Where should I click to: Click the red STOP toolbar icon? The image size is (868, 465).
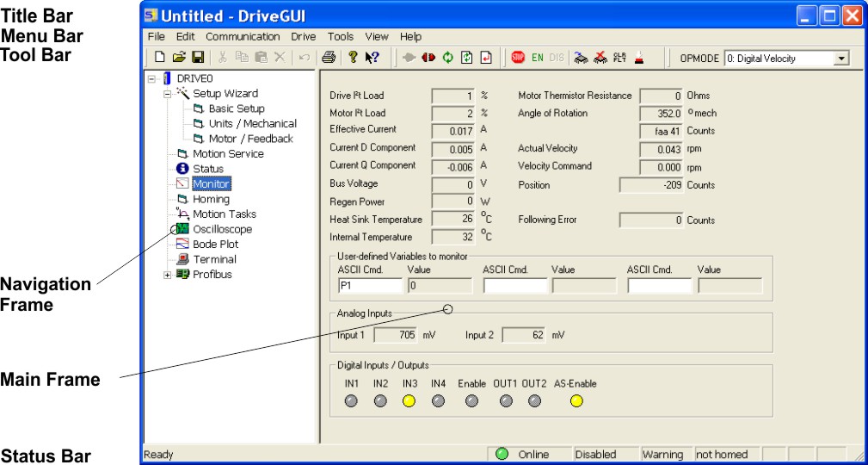[518, 58]
